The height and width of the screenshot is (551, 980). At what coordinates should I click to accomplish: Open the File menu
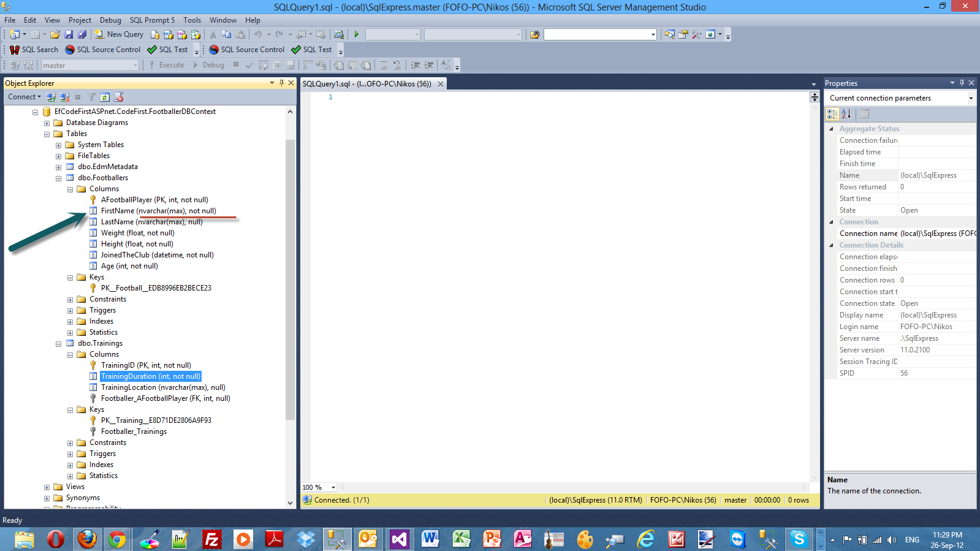click(x=10, y=20)
